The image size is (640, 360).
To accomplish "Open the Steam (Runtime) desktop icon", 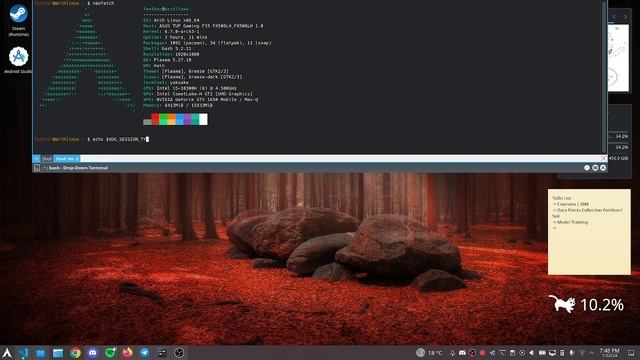I will (18, 20).
